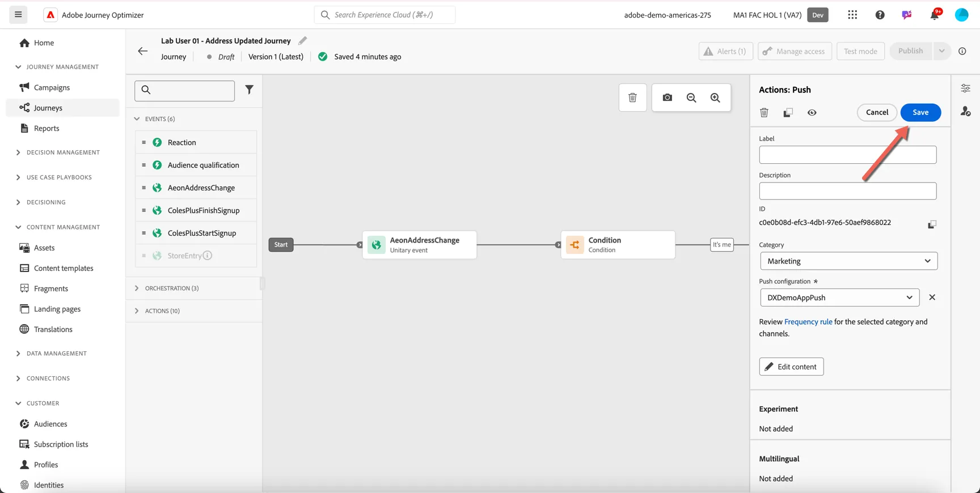Zoom out on the journey canvas

[691, 97]
